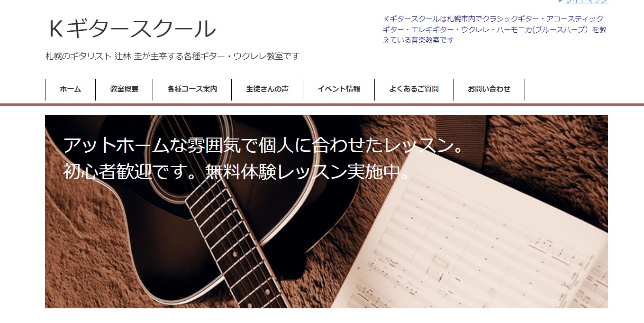Image resolution: width=644 pixels, height=323 pixels.
Task: Go to the ホーム menu item
Action: pos(70,89)
